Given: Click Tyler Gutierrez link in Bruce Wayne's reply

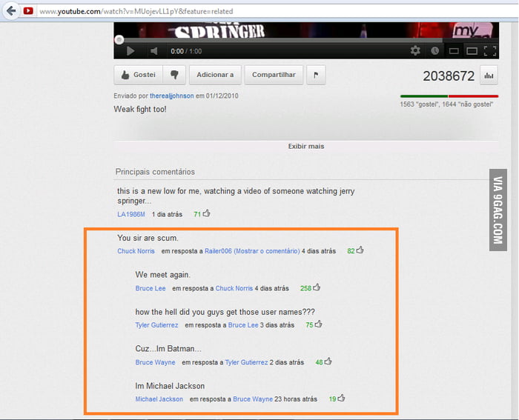Looking at the screenshot, I should [x=246, y=362].
